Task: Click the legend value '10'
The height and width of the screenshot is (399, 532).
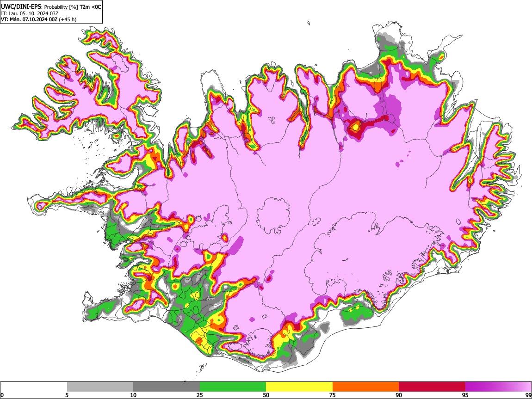Action: (133, 395)
